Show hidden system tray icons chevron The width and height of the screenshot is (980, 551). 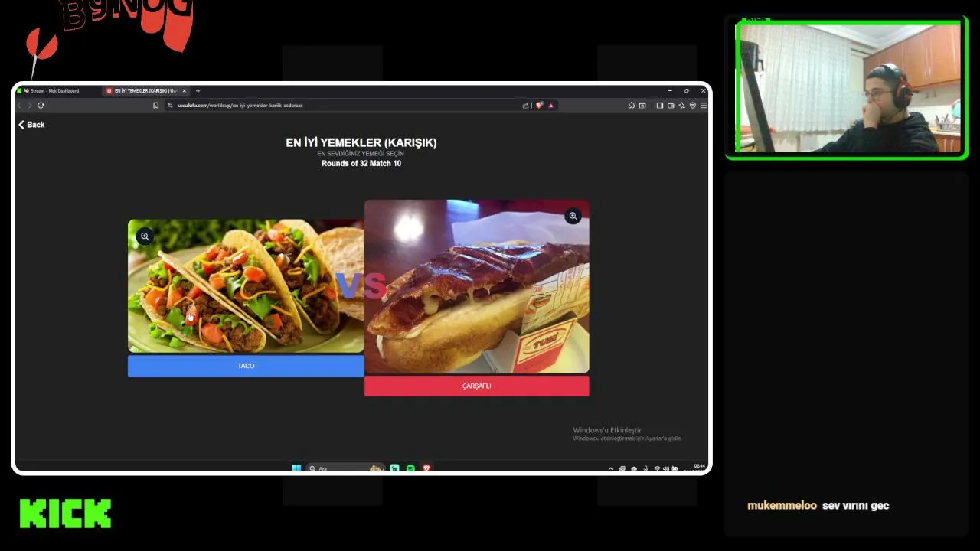click(610, 468)
